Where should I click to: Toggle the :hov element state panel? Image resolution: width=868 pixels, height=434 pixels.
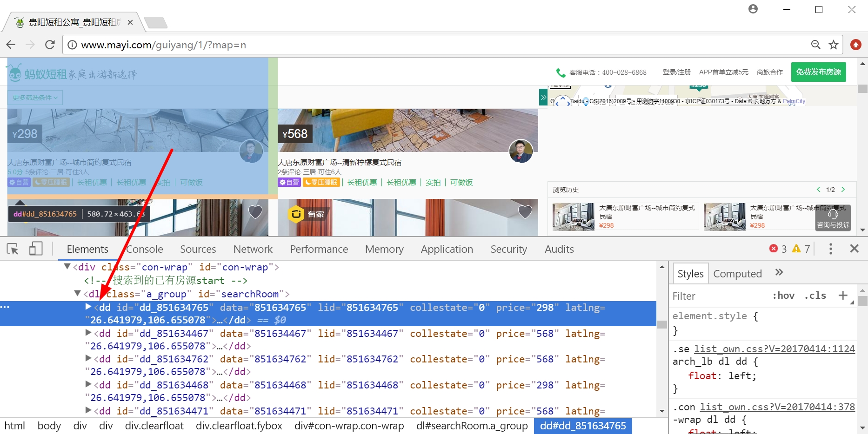coord(783,296)
